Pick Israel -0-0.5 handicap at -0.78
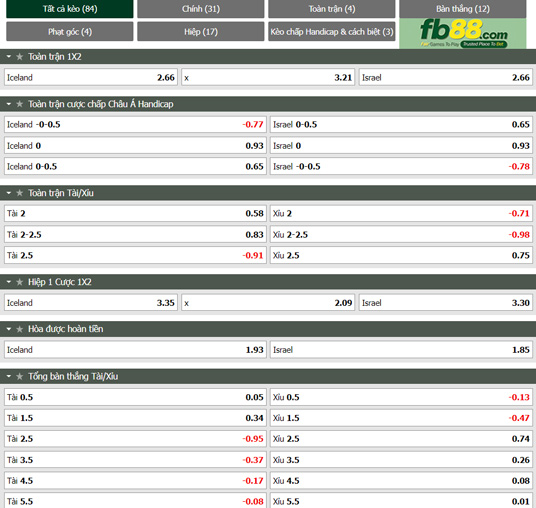The image size is (536, 508). click(401, 166)
